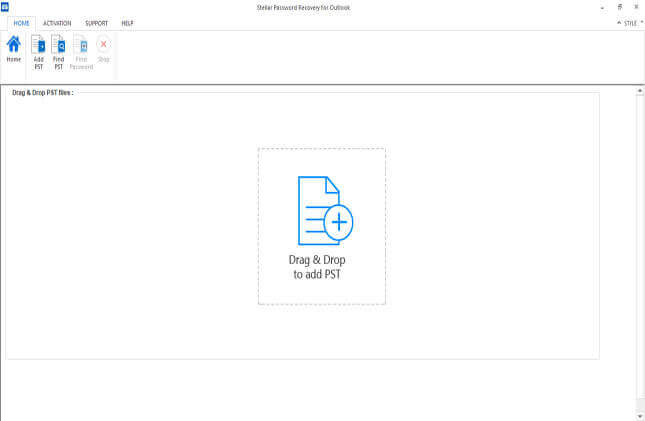Open the HELP tab
The height and width of the screenshot is (421, 645).
pyautogui.click(x=127, y=23)
